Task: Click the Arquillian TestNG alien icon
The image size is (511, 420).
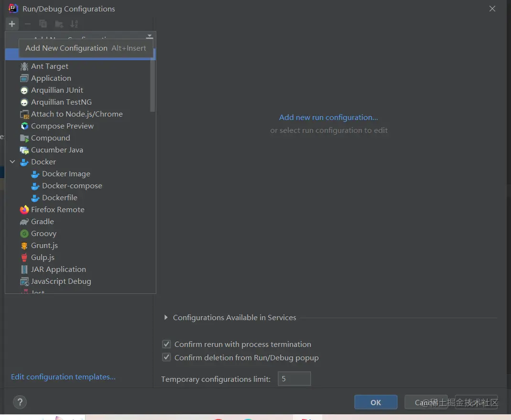Action: pos(24,102)
